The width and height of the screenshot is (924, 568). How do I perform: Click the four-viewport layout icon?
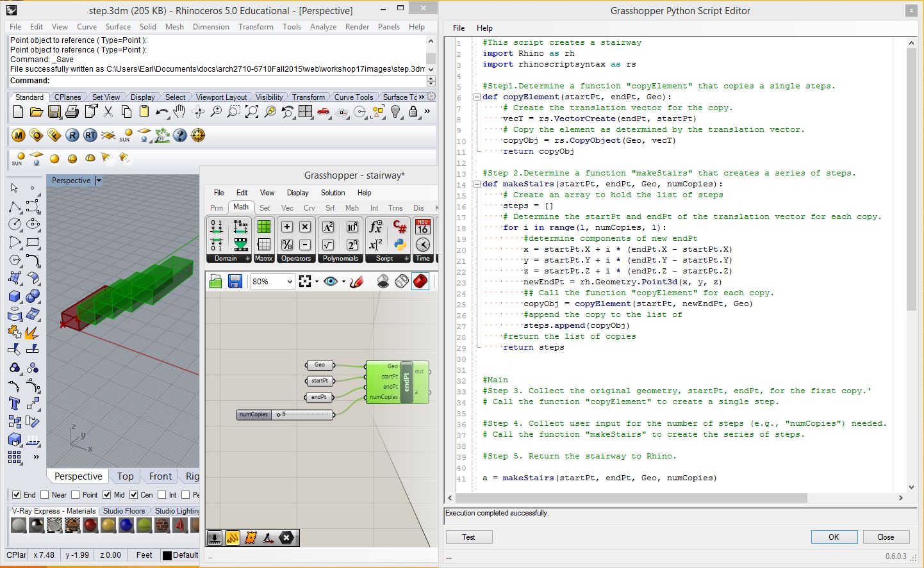click(306, 112)
